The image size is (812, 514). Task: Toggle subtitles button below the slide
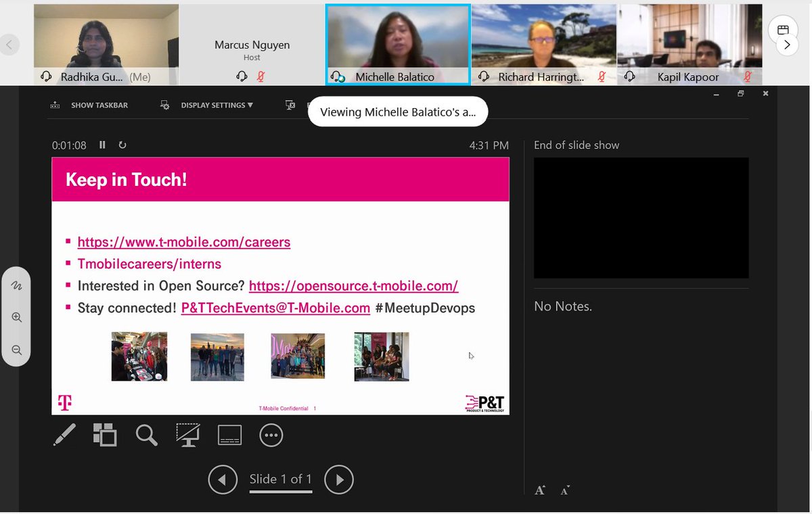(230, 435)
